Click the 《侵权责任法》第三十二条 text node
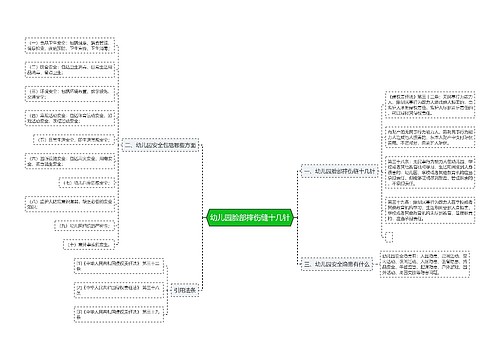Viewport: 500px width, 360px height. pos(430,105)
